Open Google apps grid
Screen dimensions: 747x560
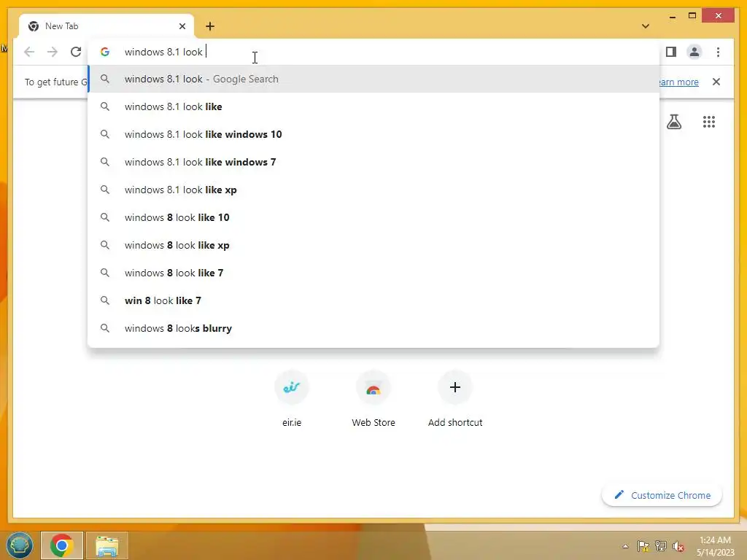tap(709, 122)
